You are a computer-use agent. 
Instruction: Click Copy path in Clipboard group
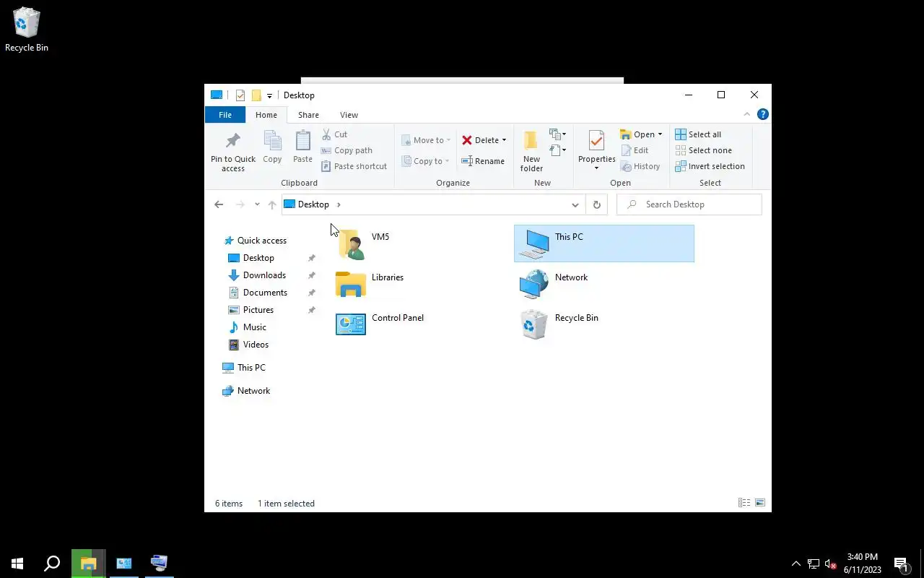(346, 150)
